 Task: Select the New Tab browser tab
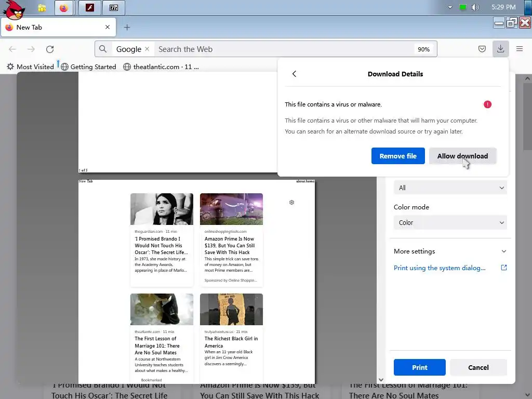coord(58,27)
